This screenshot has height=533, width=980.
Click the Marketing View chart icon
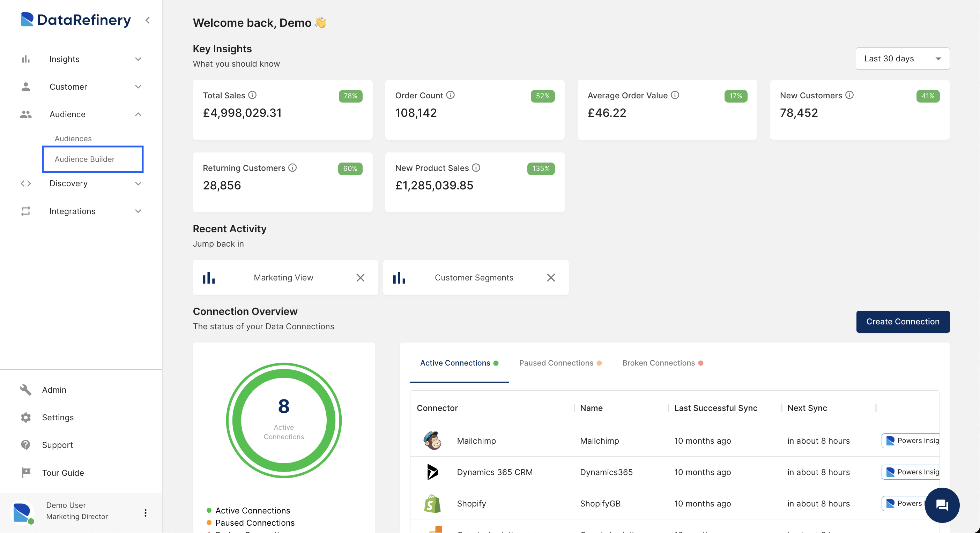(208, 278)
